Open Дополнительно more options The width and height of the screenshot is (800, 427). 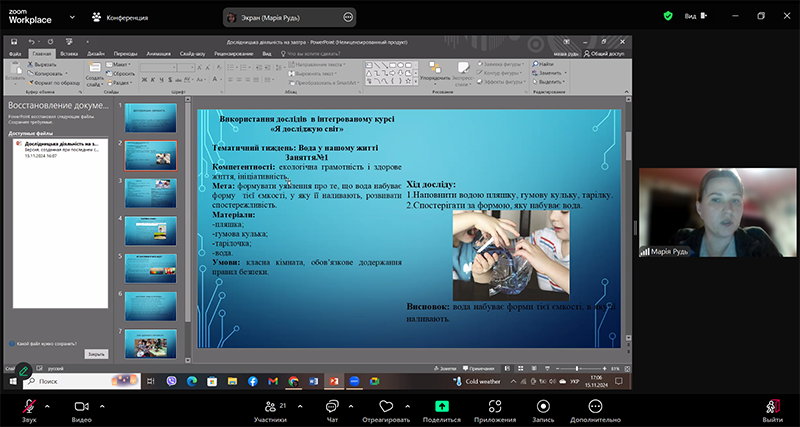(x=595, y=411)
